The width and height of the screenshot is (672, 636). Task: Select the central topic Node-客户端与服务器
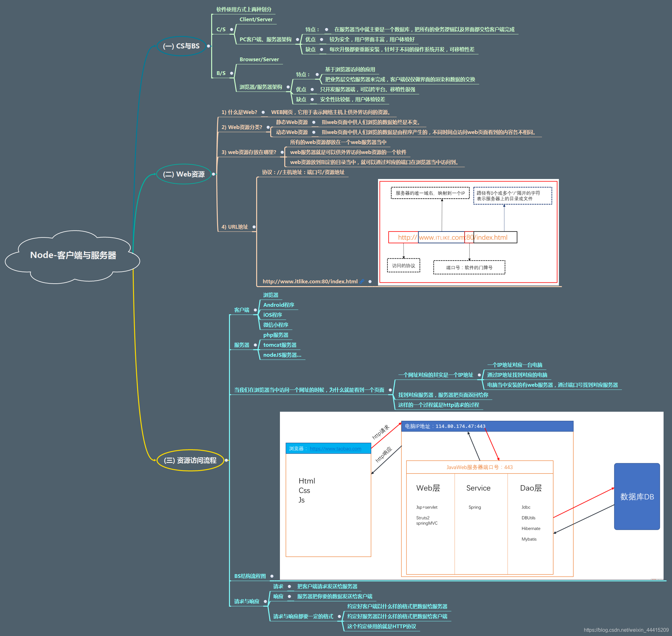click(x=72, y=257)
